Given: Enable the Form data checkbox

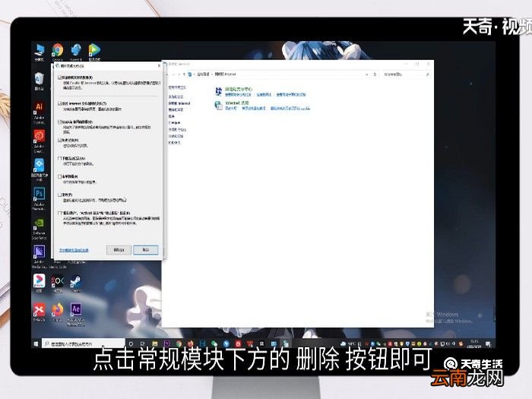Looking at the screenshot, I should coord(60,176).
